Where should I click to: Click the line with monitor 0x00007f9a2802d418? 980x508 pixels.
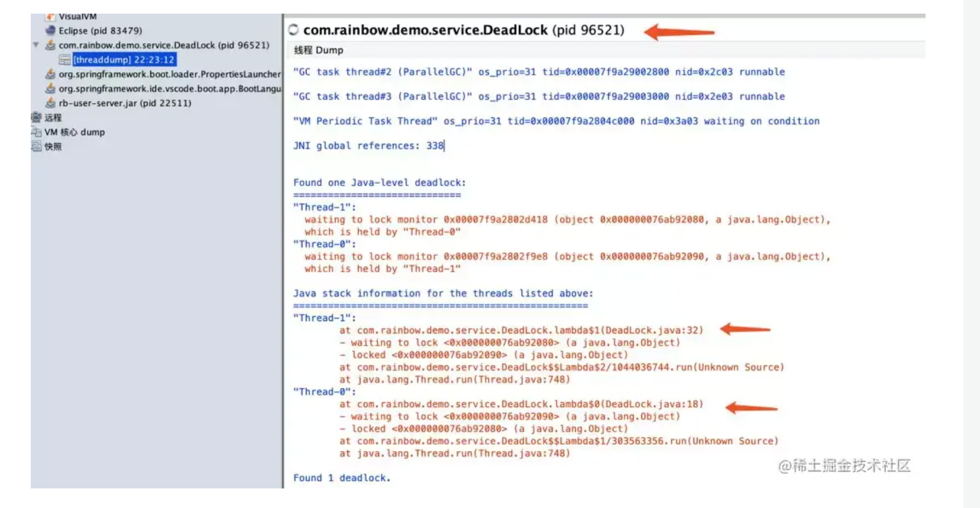(568, 220)
